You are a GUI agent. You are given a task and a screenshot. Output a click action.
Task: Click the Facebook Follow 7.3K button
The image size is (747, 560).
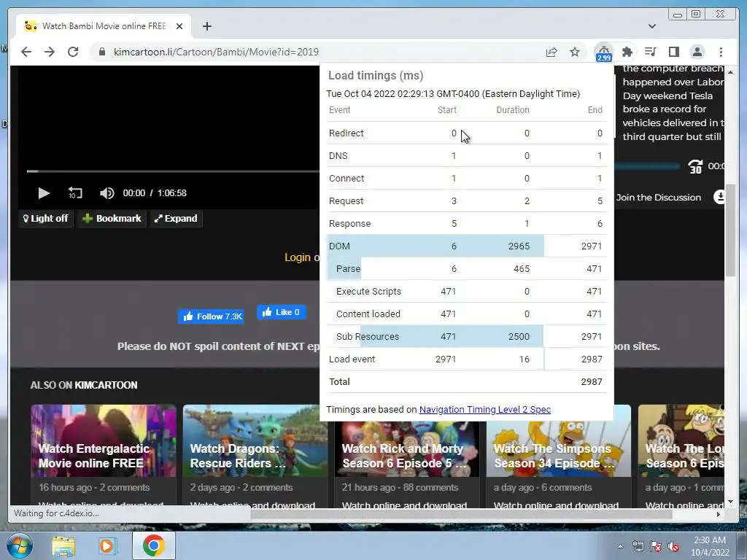[212, 316]
